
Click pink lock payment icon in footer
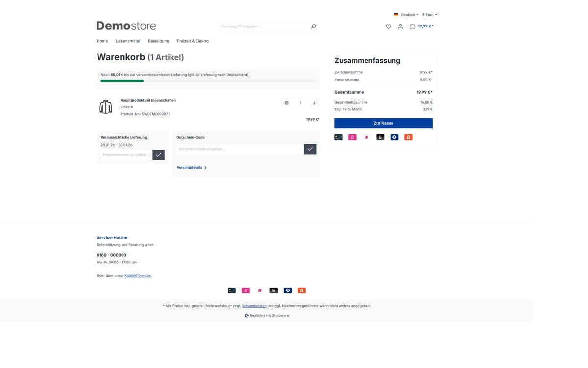[246, 290]
